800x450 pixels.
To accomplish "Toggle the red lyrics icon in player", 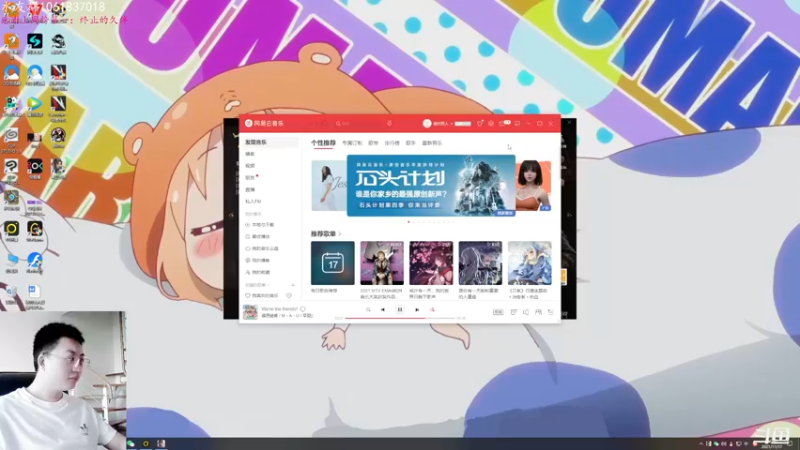I will 432,310.
